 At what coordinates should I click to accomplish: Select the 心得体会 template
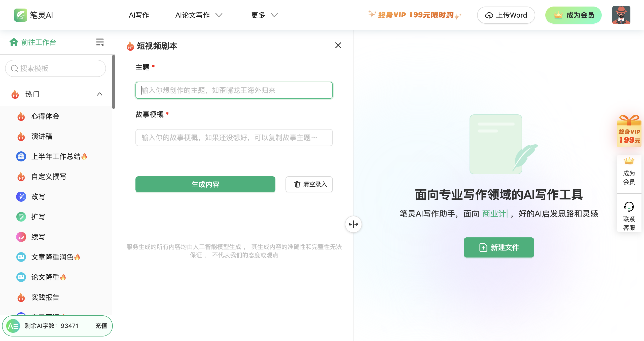coord(45,116)
